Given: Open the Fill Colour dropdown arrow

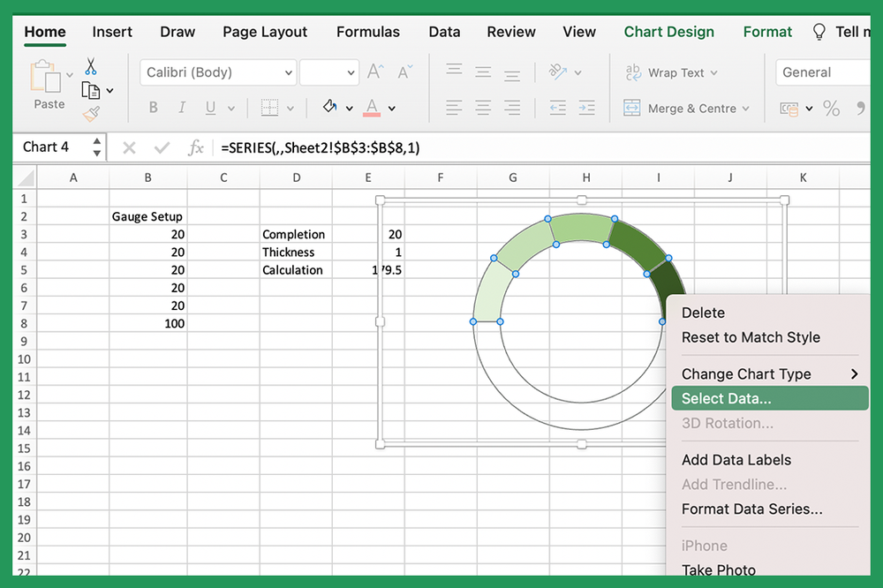Looking at the screenshot, I should pyautogui.click(x=348, y=108).
